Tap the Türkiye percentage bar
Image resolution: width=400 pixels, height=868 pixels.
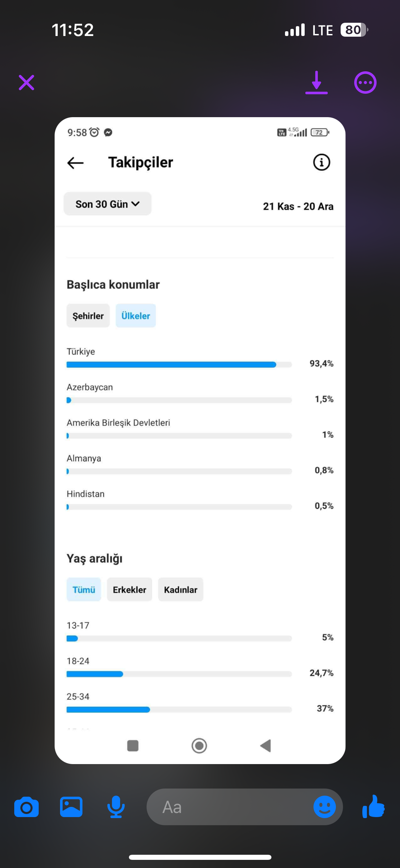[x=179, y=365]
